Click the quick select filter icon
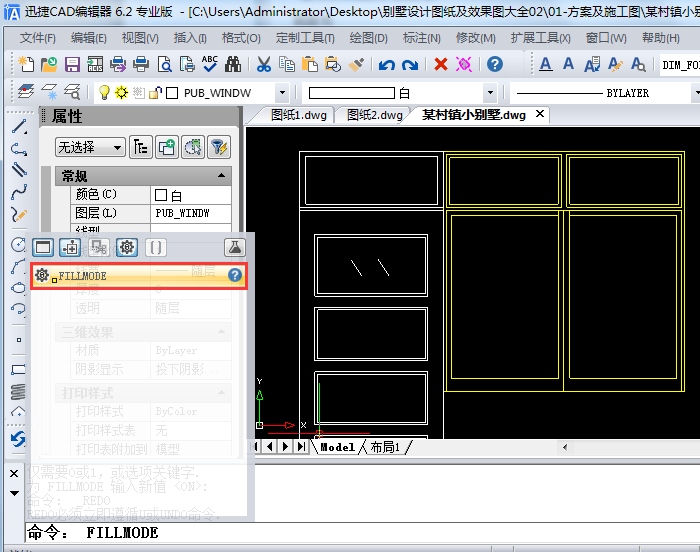 tap(219, 147)
